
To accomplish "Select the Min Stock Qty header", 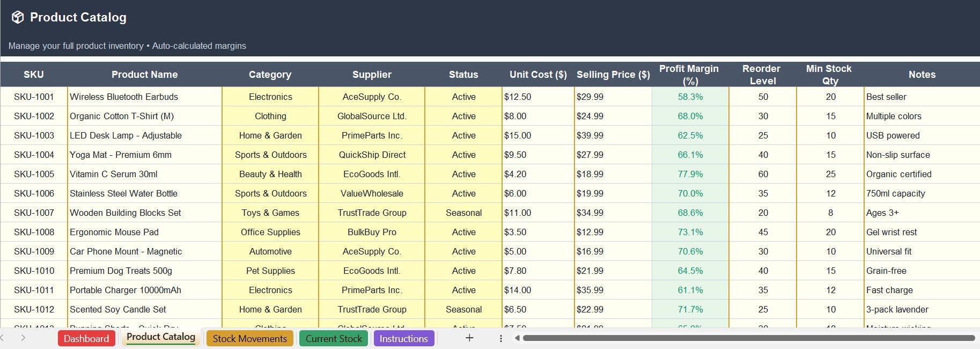I will (830, 74).
